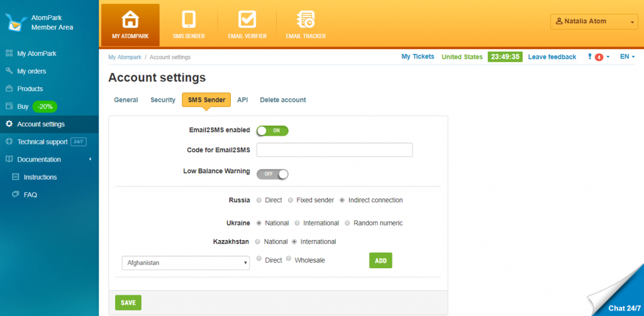Switch to the Security tab
The width and height of the screenshot is (644, 316).
pos(163,100)
